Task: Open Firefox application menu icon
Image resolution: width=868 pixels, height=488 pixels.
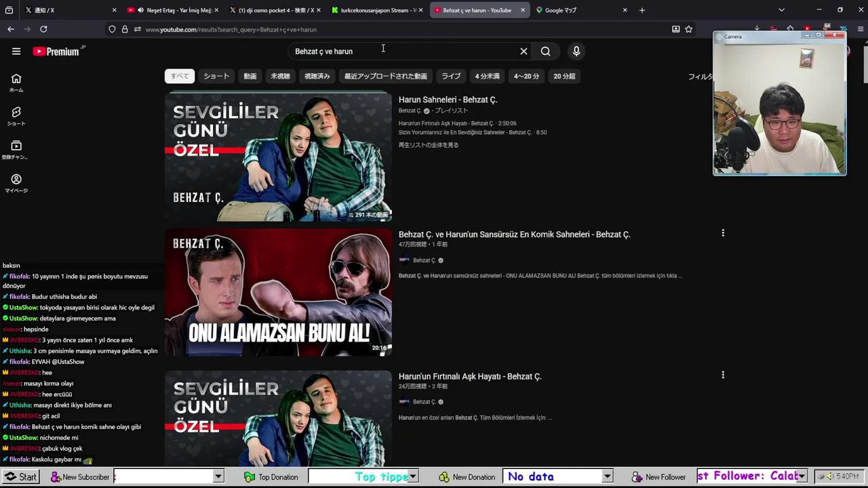Action: click(861, 29)
